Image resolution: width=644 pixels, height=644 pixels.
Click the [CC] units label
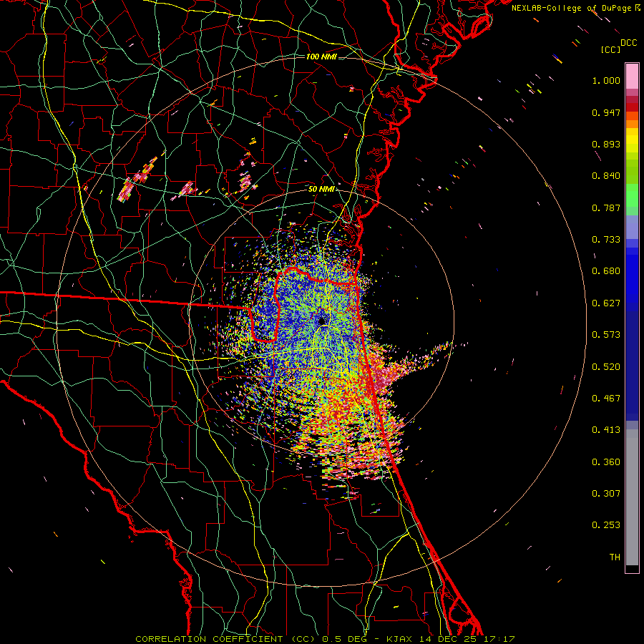point(611,49)
